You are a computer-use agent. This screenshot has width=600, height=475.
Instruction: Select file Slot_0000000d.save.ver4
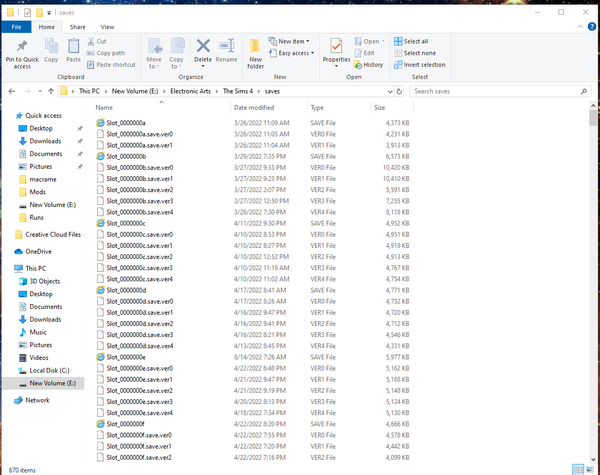coord(140,346)
